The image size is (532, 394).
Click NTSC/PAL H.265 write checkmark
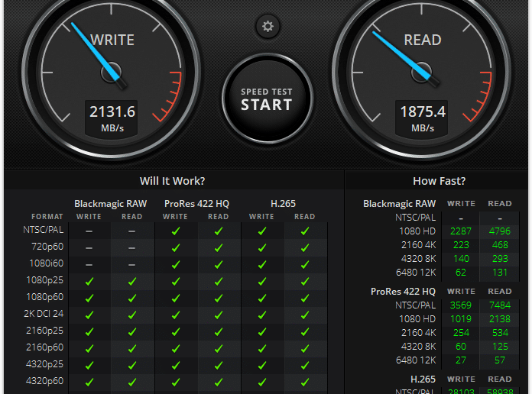(262, 231)
